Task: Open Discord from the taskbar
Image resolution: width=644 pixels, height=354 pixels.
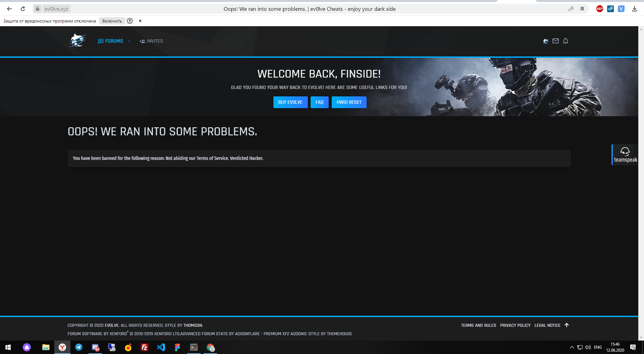Action: click(x=95, y=347)
